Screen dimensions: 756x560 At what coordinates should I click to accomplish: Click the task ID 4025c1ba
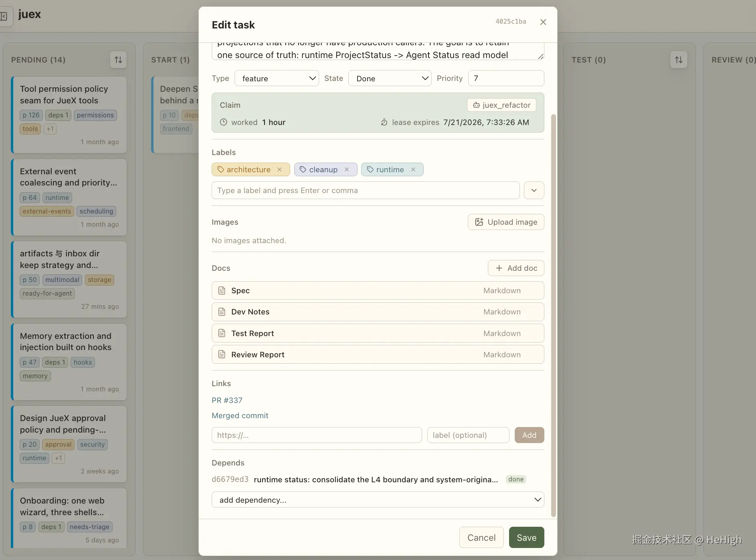[511, 22]
